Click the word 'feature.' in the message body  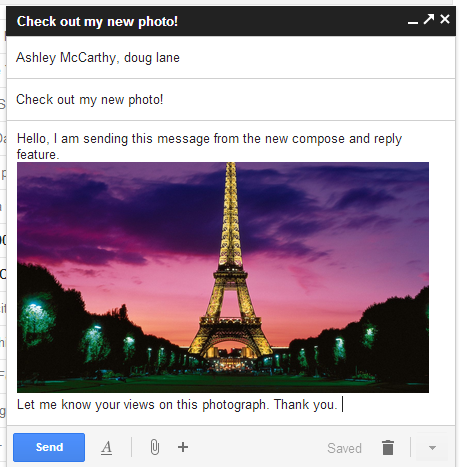click(38, 155)
